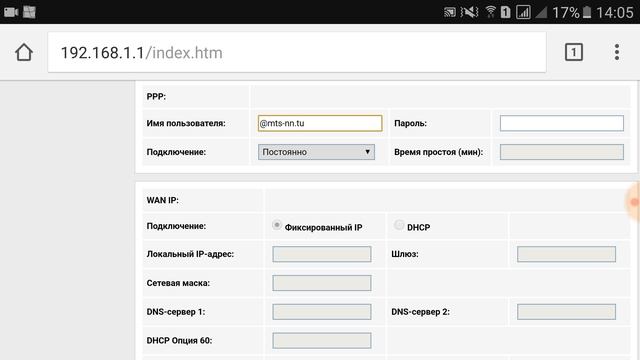
Task: Click the username field with @mts-nn.tu
Action: click(320, 123)
